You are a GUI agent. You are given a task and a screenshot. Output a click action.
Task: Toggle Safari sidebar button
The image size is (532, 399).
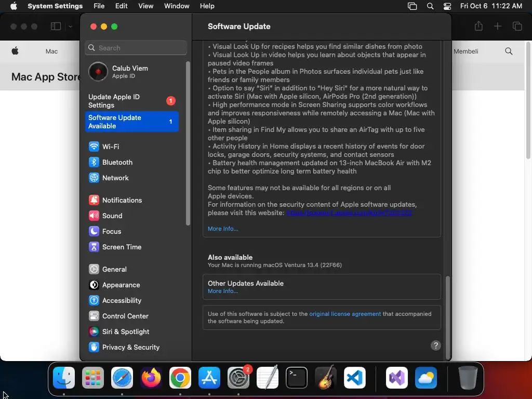(x=56, y=26)
